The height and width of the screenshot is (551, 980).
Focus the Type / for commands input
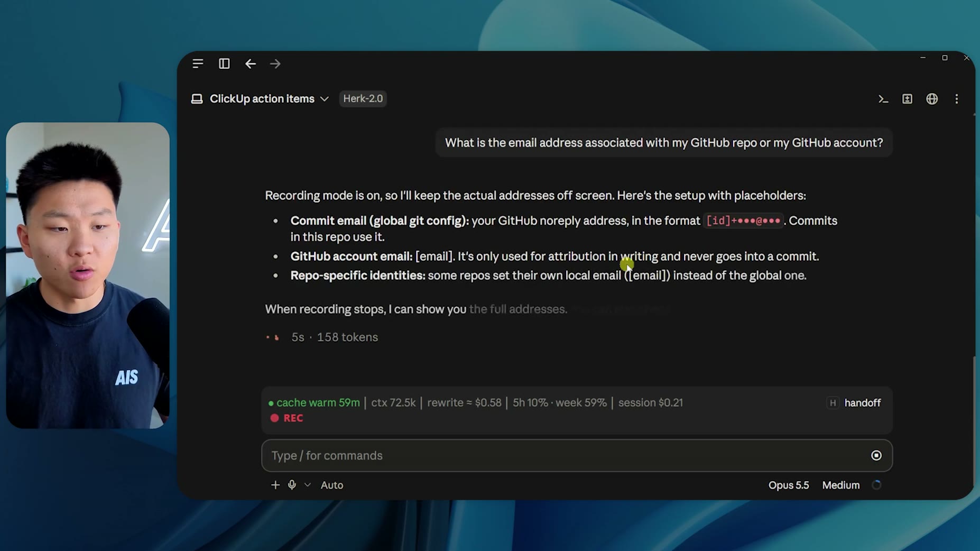pos(577,455)
